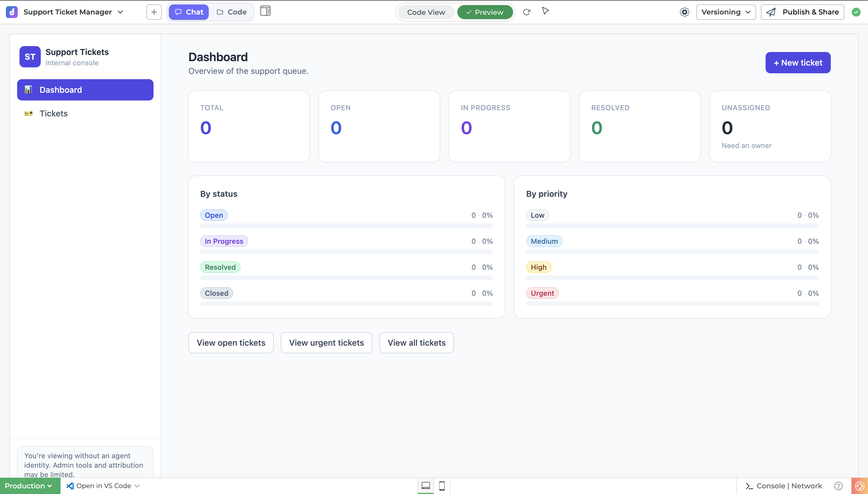Click the Need an owner text

(x=747, y=146)
